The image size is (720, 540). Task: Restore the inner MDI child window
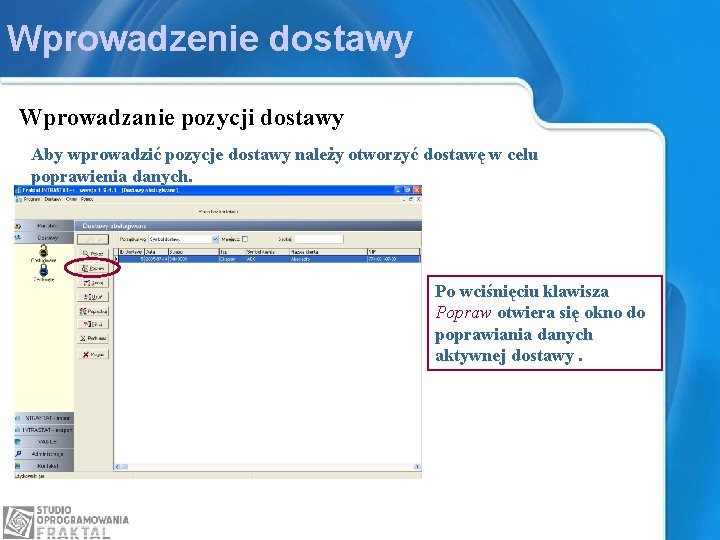point(411,200)
